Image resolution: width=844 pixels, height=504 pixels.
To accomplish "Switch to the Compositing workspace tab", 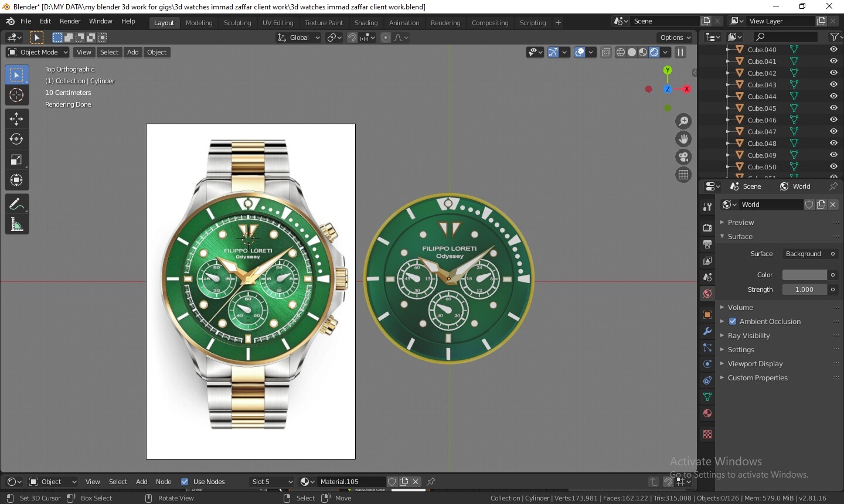I will pyautogui.click(x=490, y=23).
